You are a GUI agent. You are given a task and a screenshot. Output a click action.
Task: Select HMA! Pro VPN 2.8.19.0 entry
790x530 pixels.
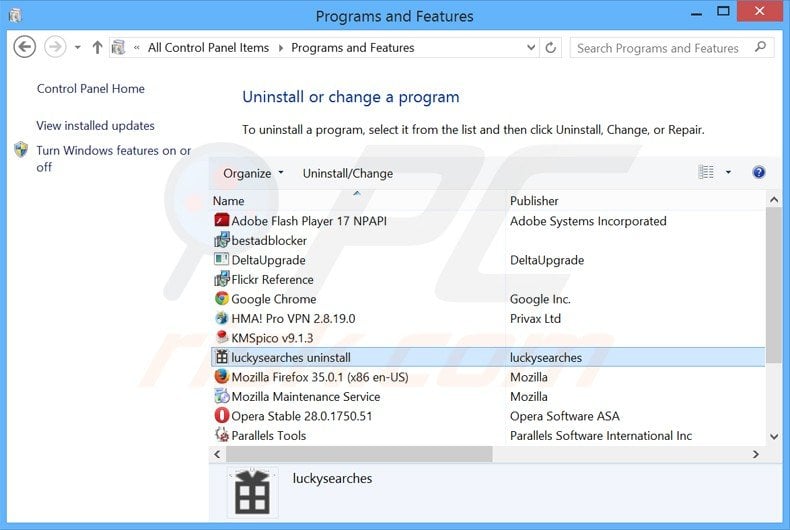pyautogui.click(x=293, y=319)
